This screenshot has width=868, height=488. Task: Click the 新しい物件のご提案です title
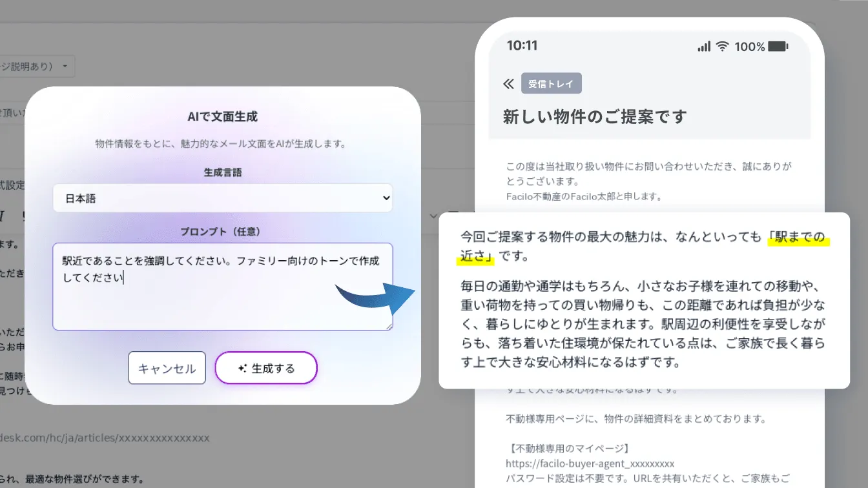coord(594,117)
